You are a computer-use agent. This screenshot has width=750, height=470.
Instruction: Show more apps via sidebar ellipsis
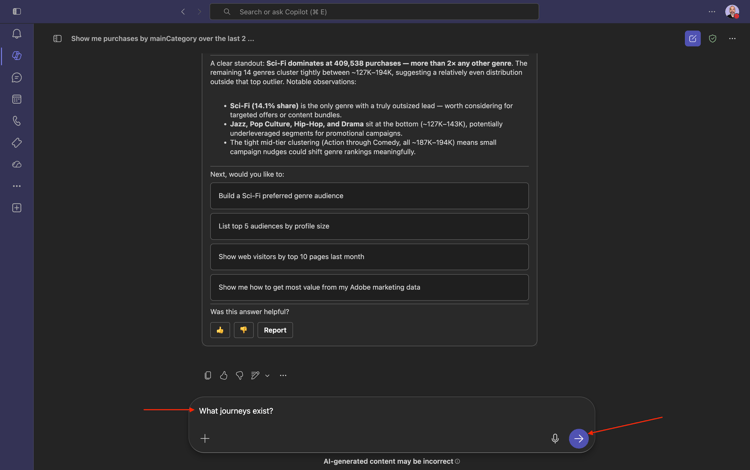click(x=17, y=186)
